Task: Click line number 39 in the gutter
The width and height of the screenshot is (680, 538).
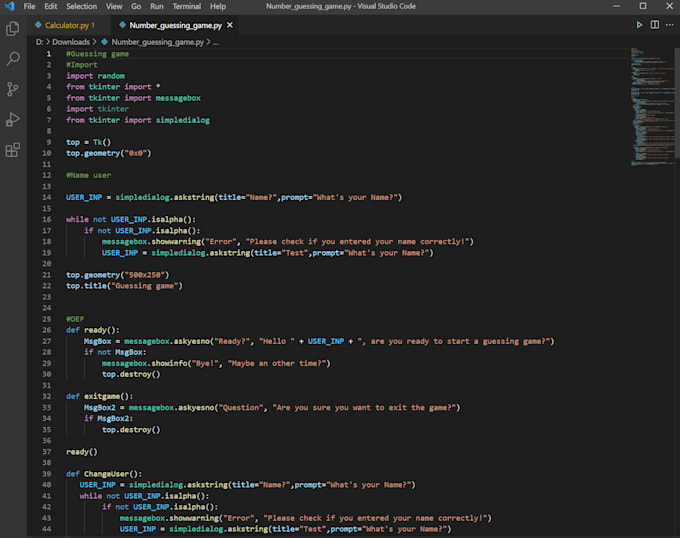Action: (47, 474)
